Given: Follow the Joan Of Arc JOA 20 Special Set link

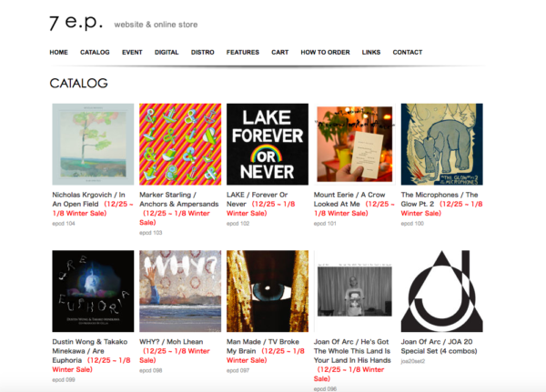Looking at the screenshot, I should (439, 347).
